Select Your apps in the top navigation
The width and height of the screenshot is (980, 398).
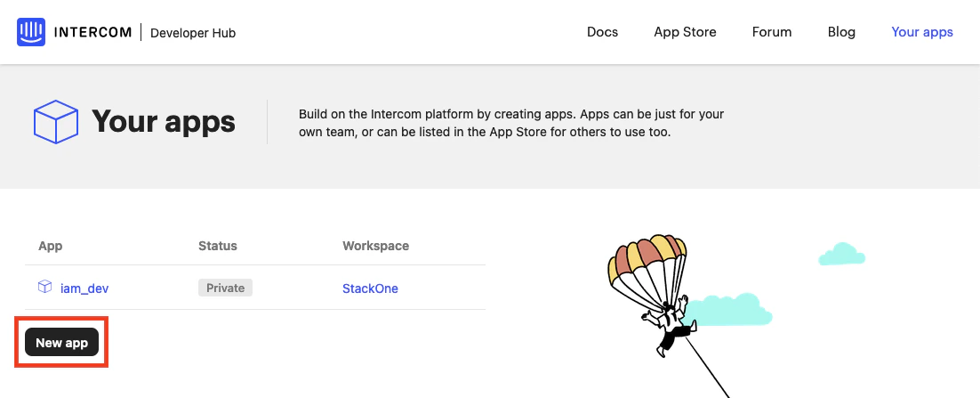(922, 32)
